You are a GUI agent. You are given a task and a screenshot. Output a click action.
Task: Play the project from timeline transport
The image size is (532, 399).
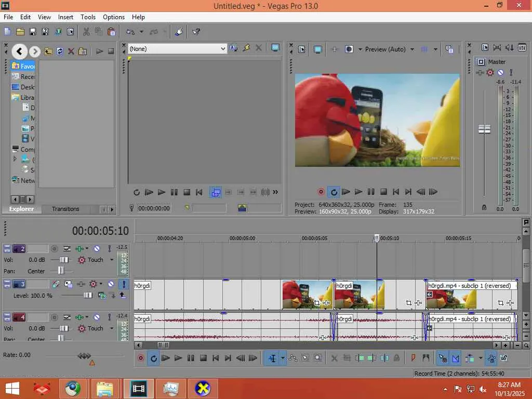point(178,358)
